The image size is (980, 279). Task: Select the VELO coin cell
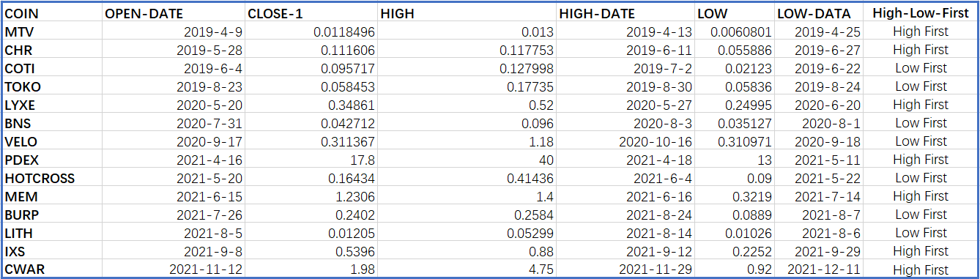pos(52,141)
